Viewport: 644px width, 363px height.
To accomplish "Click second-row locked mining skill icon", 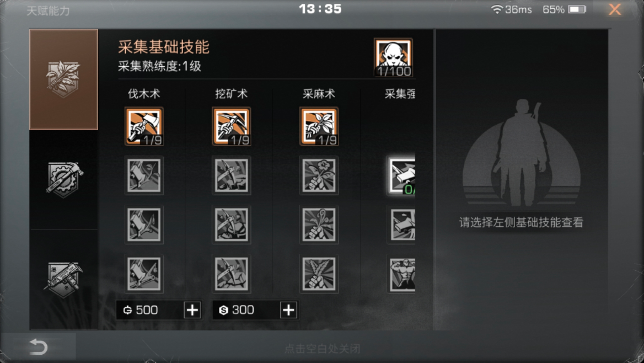I will click(x=232, y=175).
